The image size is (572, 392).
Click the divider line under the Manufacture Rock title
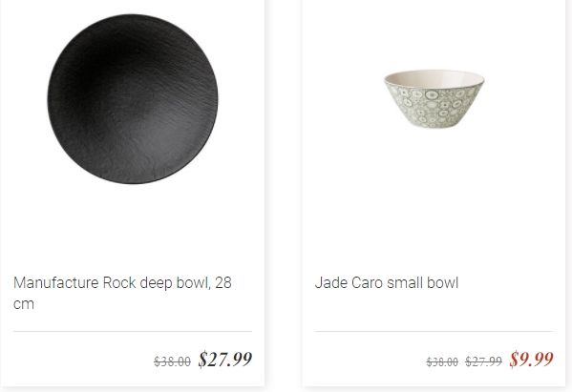[x=133, y=332]
